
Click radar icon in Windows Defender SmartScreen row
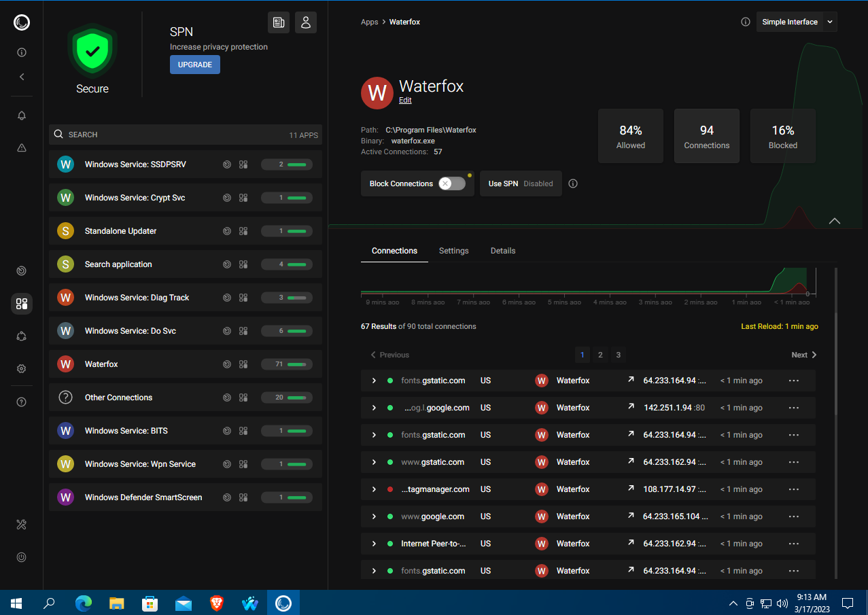(227, 497)
